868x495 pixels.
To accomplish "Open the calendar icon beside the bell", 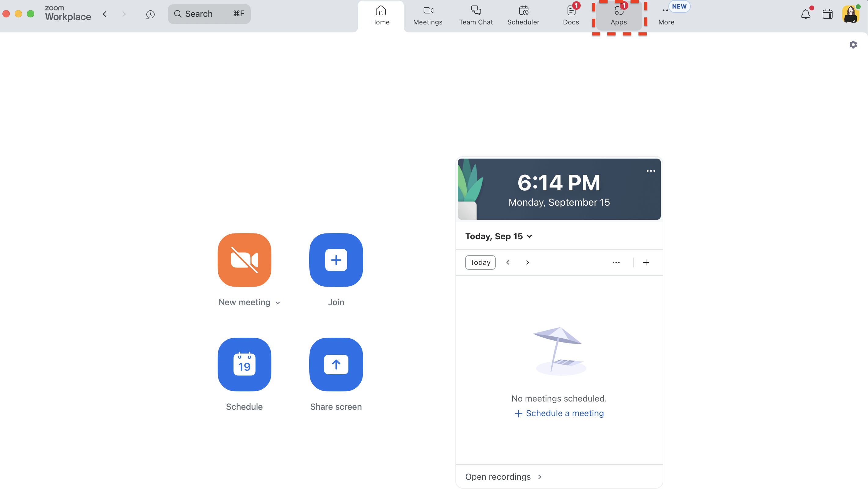I will pyautogui.click(x=827, y=14).
